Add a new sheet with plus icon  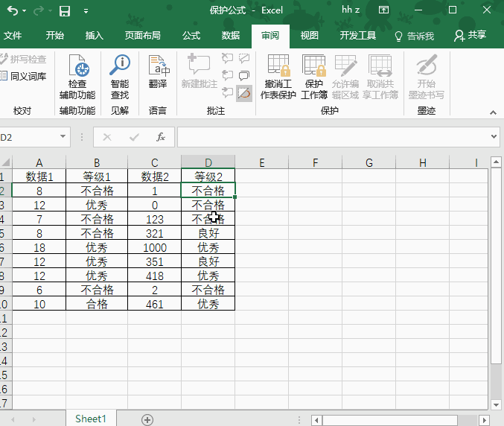(x=147, y=419)
